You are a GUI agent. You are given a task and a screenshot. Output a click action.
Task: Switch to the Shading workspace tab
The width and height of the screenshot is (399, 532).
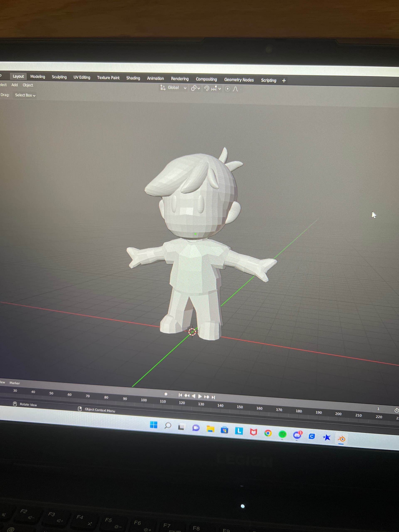pyautogui.click(x=133, y=78)
